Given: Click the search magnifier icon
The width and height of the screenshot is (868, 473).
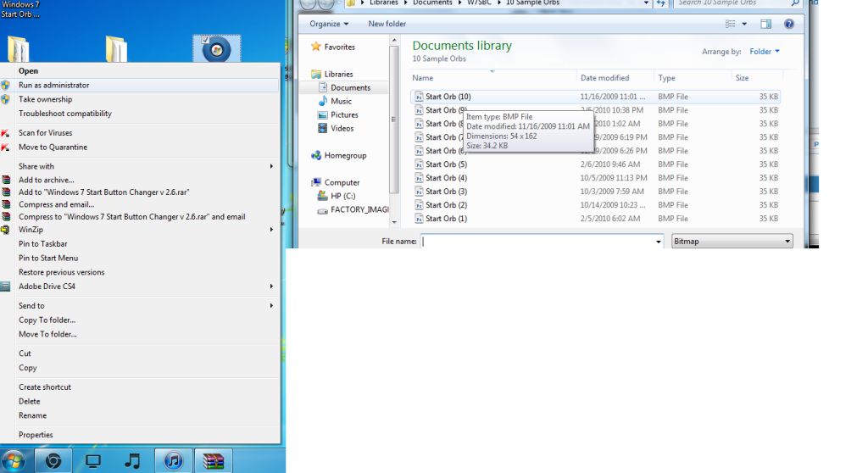Looking at the screenshot, I should tap(795, 3).
